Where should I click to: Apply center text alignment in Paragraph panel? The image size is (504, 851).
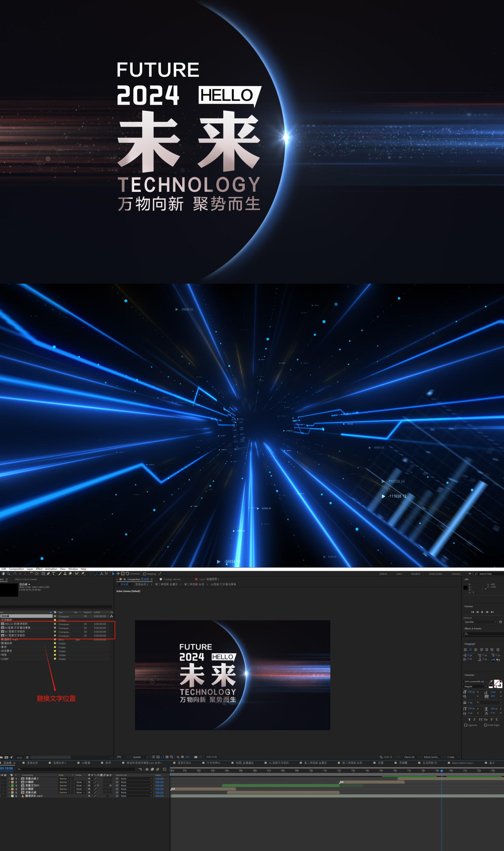(470, 650)
